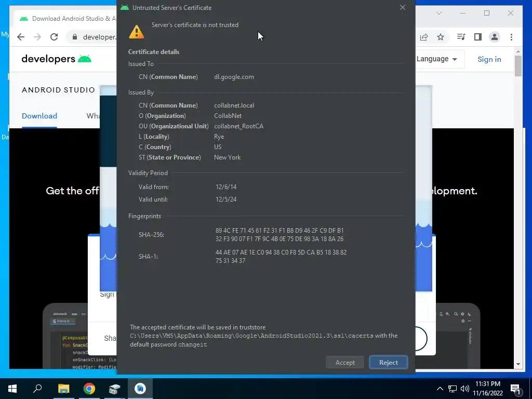
Task: Click the lock icon in Chrome address bar
Action: tap(75, 37)
